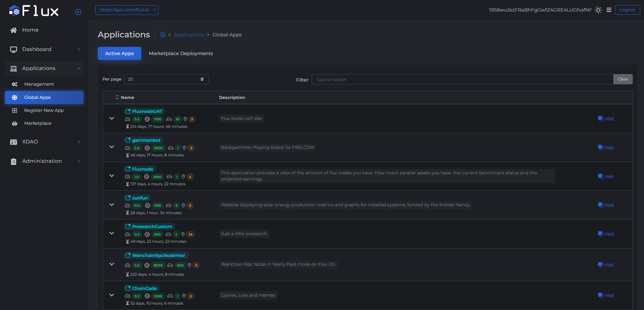This screenshot has width=644, height=310.
Task: Click the Home sidebar item
Action: coord(30,30)
